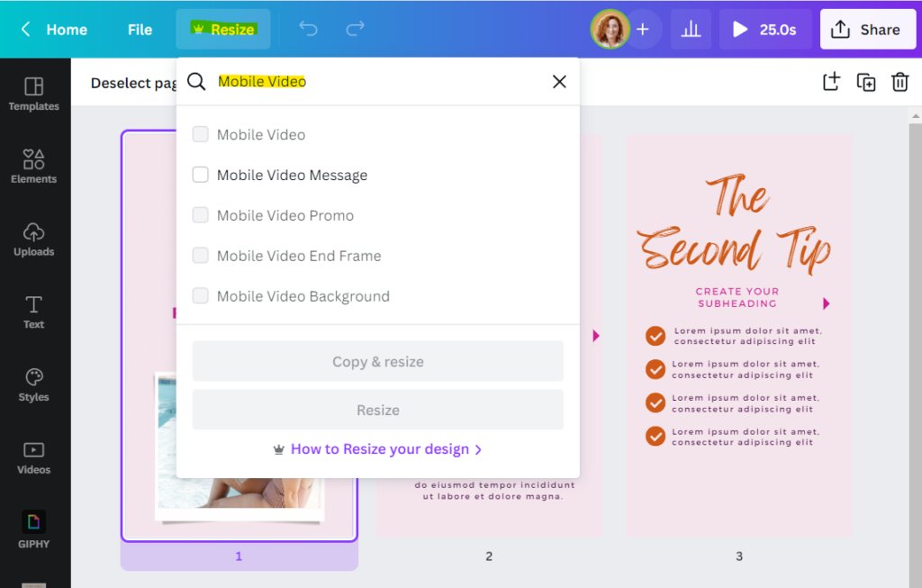Open the GIPHY panel
This screenshot has width=922, height=588.
pos(33,530)
